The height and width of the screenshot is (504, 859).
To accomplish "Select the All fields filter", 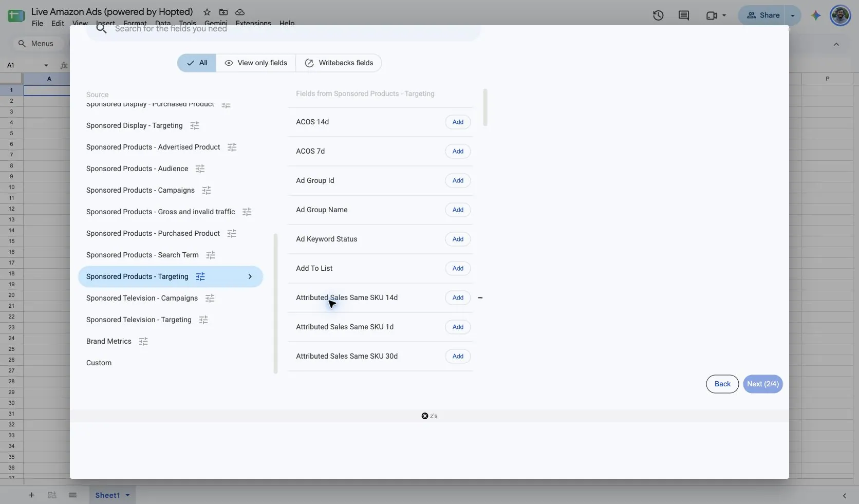I will (x=197, y=63).
